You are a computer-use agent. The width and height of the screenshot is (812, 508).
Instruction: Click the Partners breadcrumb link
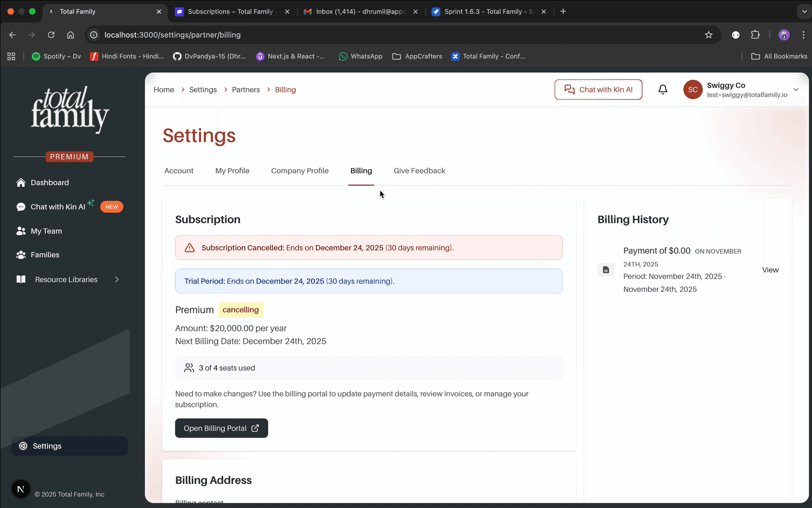(246, 90)
